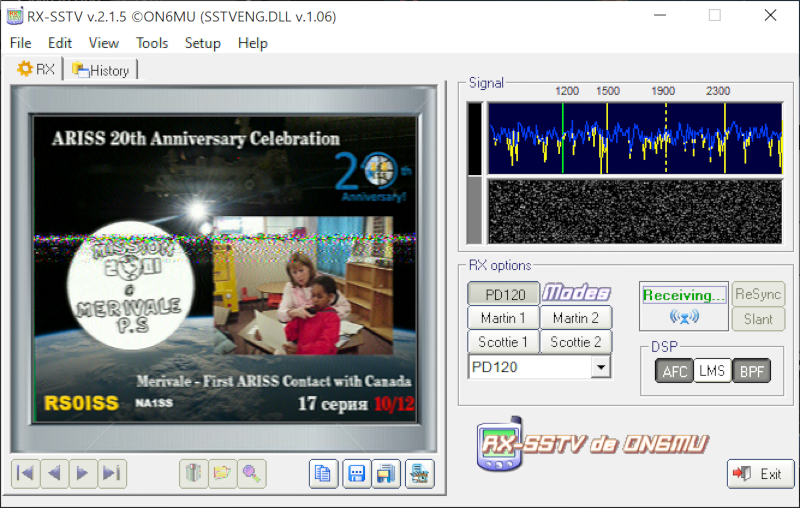This screenshot has height=508, width=800.
Task: Click the magnifier zoom icon
Action: coord(252,474)
